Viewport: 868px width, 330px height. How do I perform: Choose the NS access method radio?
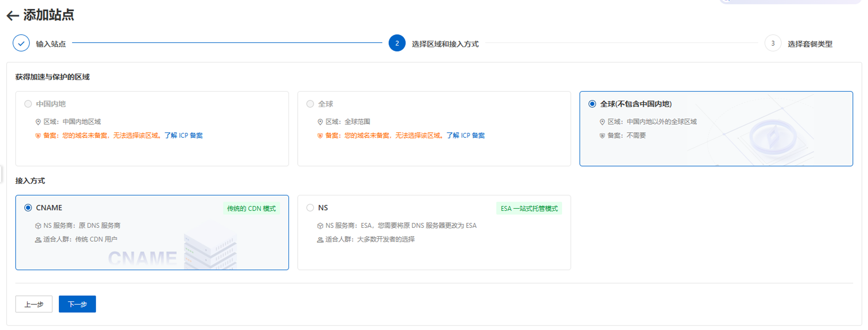click(x=310, y=208)
